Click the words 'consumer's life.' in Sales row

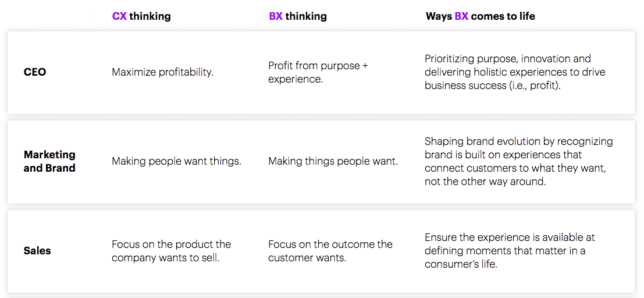click(461, 264)
